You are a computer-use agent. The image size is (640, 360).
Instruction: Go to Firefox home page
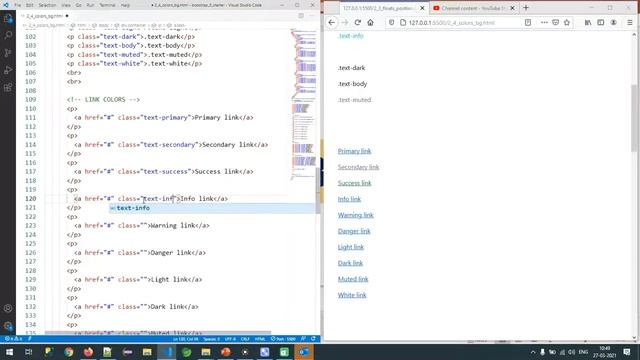pyautogui.click(x=370, y=22)
